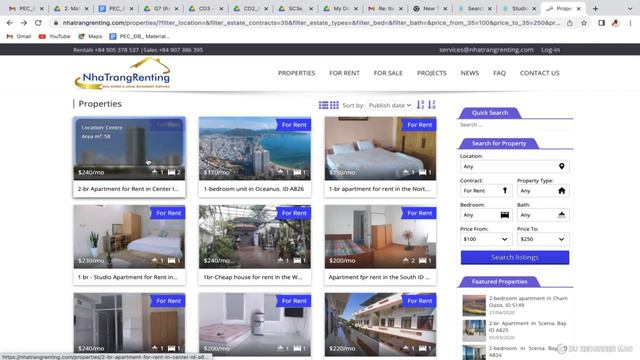Image resolution: width=640 pixels, height=360 pixels.
Task: Open 1-br apartment for rent in the North title
Action: tap(379, 189)
